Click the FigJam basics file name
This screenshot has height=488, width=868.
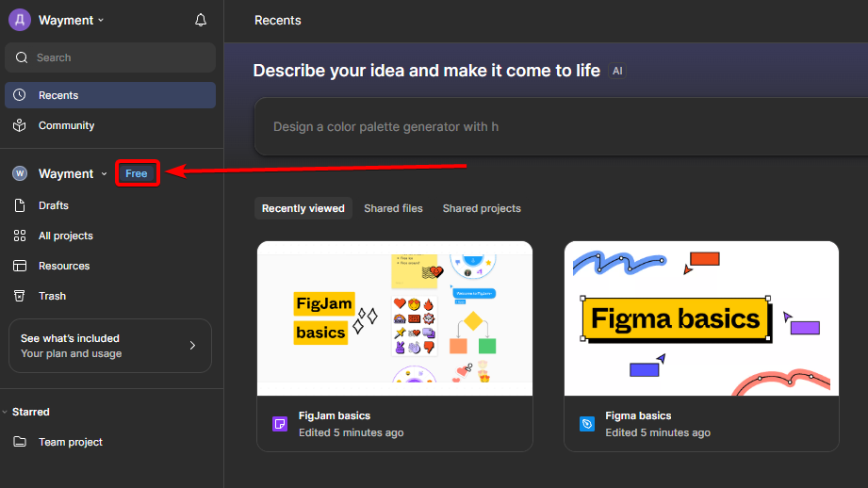pyautogui.click(x=335, y=415)
